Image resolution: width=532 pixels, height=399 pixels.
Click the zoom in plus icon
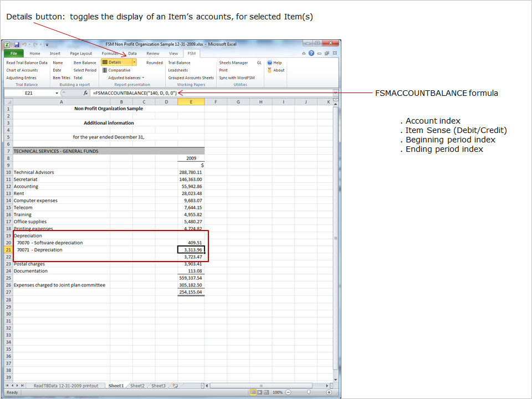click(x=329, y=392)
